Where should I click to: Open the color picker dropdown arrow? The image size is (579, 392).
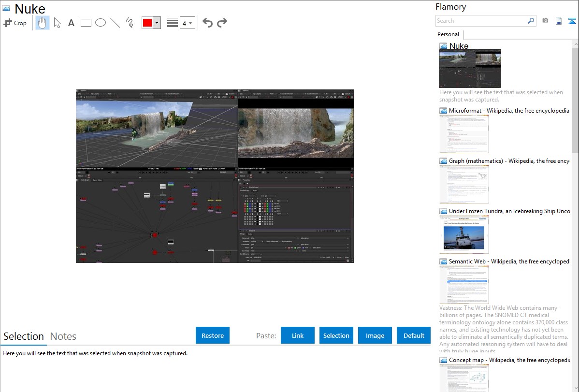(157, 23)
